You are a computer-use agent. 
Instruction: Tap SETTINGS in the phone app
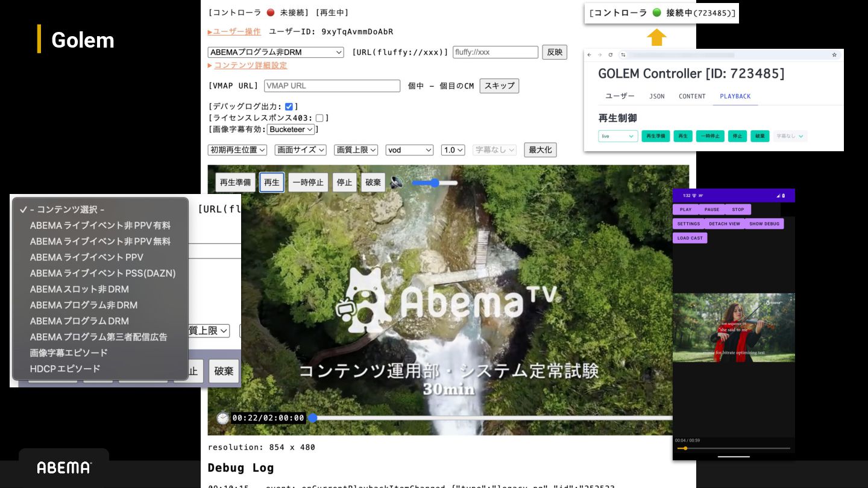688,224
